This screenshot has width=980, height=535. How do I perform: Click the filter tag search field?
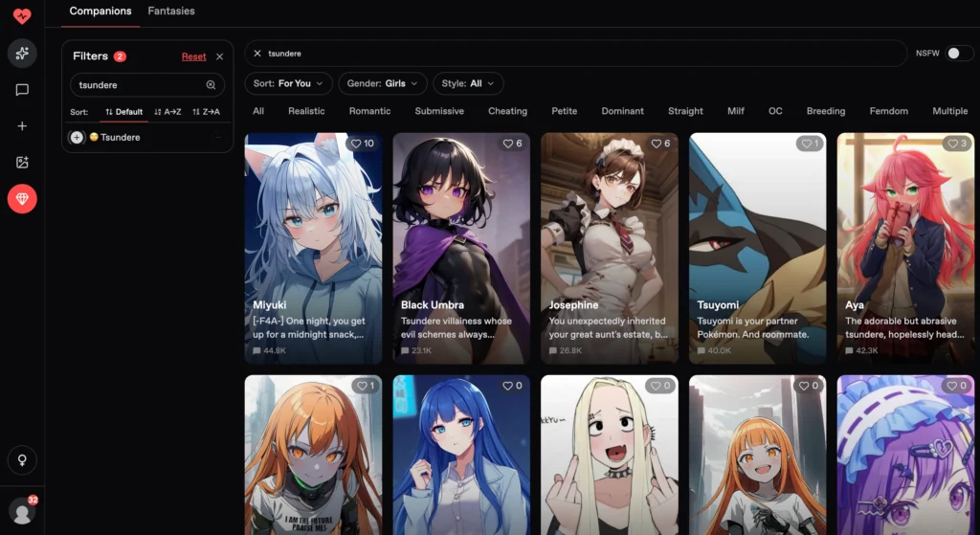point(147,85)
